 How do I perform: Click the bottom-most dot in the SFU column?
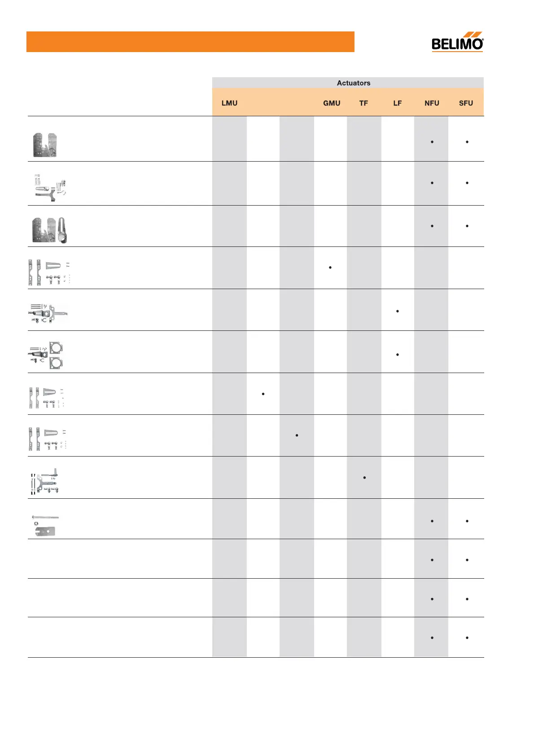pyautogui.click(x=467, y=637)
